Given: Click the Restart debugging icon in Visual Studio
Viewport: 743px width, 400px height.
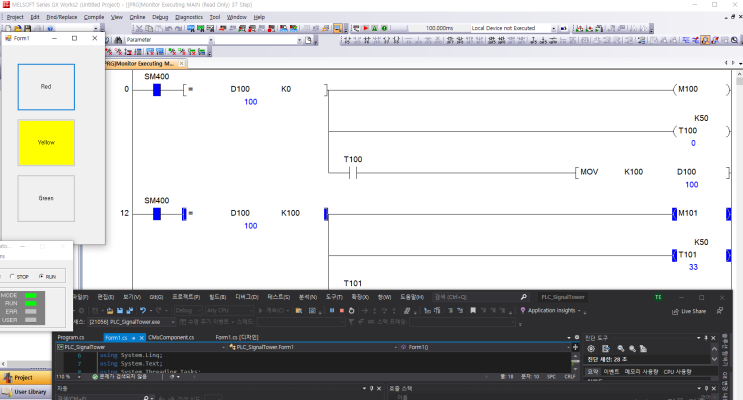Looking at the screenshot, I should [x=351, y=311].
